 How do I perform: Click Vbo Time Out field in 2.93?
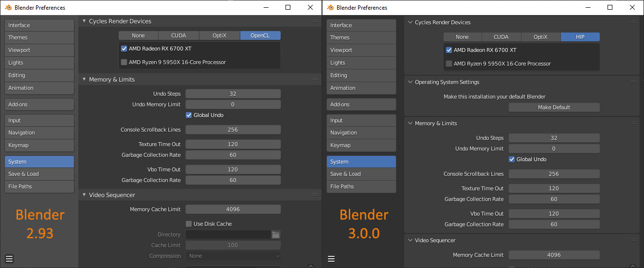point(233,169)
